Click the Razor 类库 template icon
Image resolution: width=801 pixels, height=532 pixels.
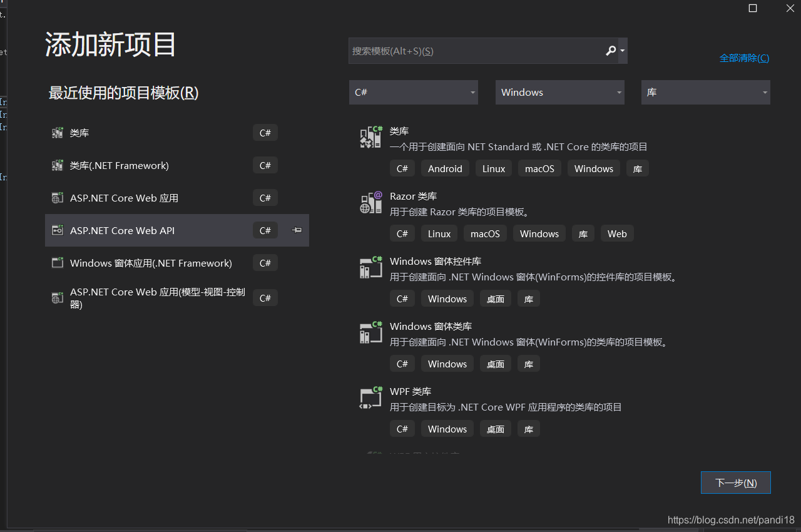pyautogui.click(x=371, y=202)
